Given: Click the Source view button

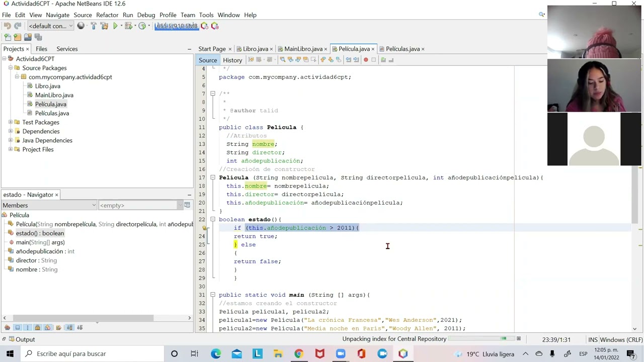Looking at the screenshot, I should tap(208, 60).
